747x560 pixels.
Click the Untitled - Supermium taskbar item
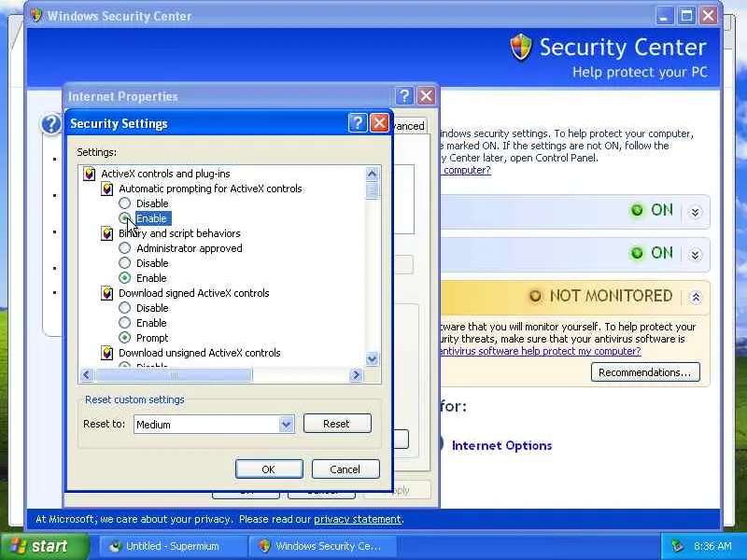point(173,546)
